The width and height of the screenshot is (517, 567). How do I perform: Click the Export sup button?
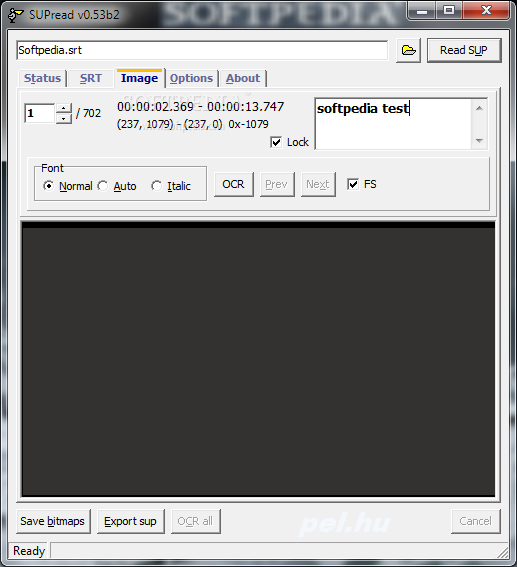(131, 521)
